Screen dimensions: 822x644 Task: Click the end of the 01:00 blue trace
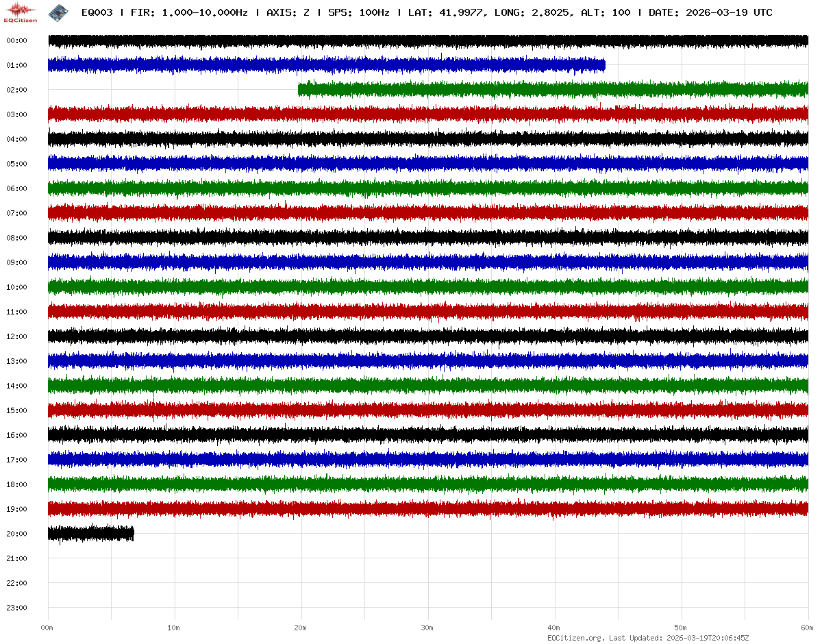pos(603,65)
